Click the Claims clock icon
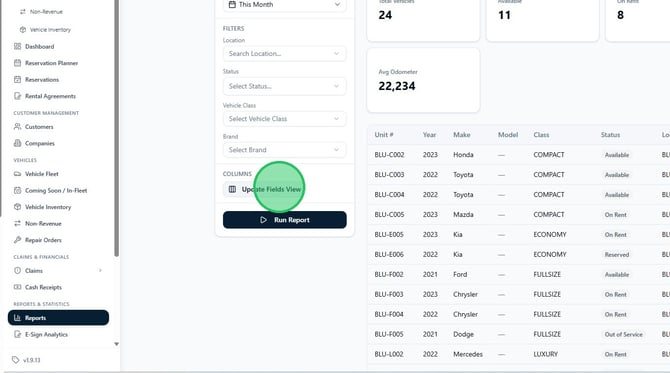This screenshot has width=670, height=373. tap(18, 270)
